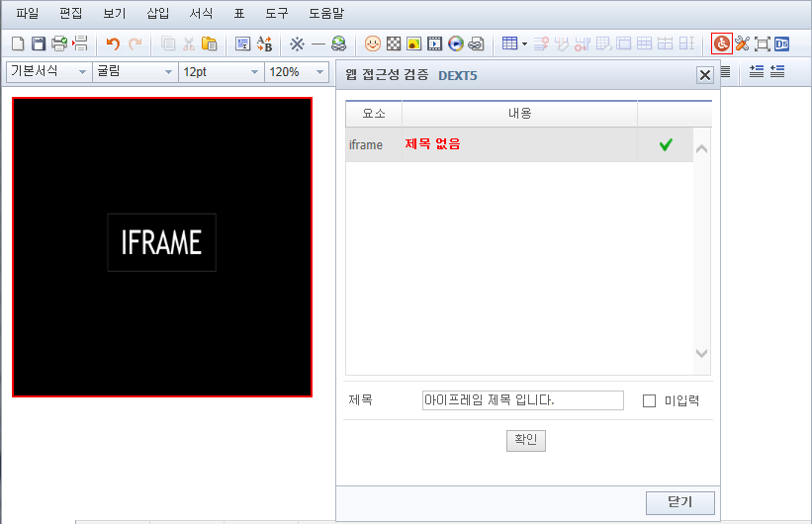Screen dimensions: 812x524
Task: Insert a horizontal line
Action: coord(317,44)
